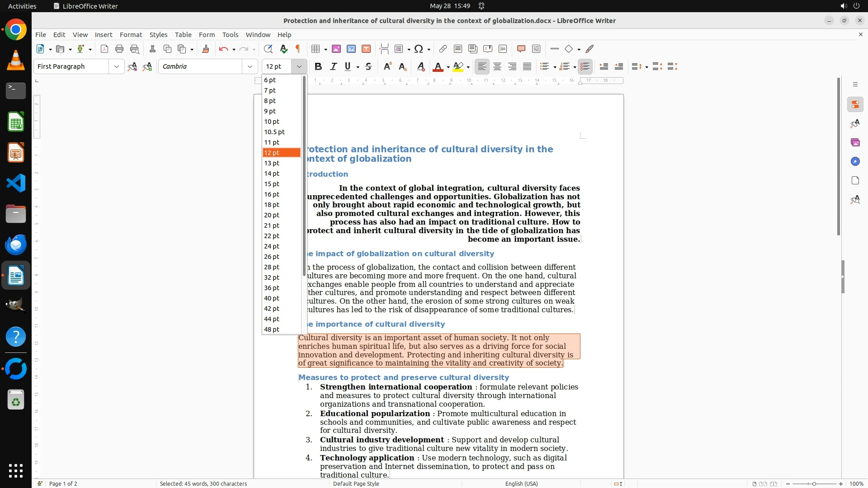Image resolution: width=868 pixels, height=488 pixels.
Task: Click Clone Formatting paintbrush icon
Action: 206,49
